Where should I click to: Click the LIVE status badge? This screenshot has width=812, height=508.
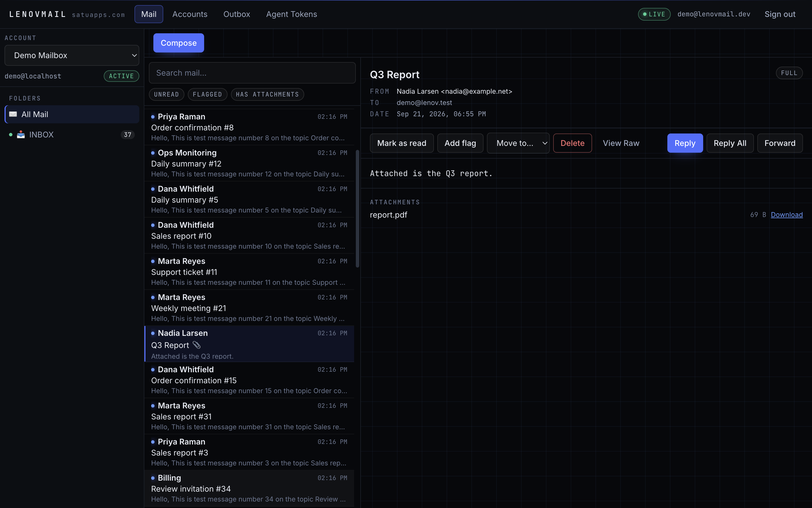[654, 14]
